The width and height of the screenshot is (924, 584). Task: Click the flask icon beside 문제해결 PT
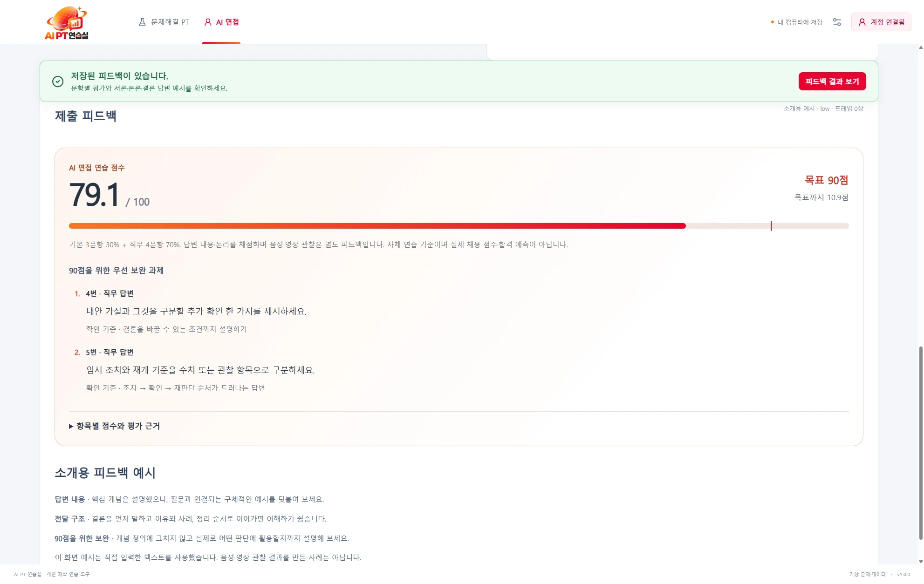(x=142, y=22)
